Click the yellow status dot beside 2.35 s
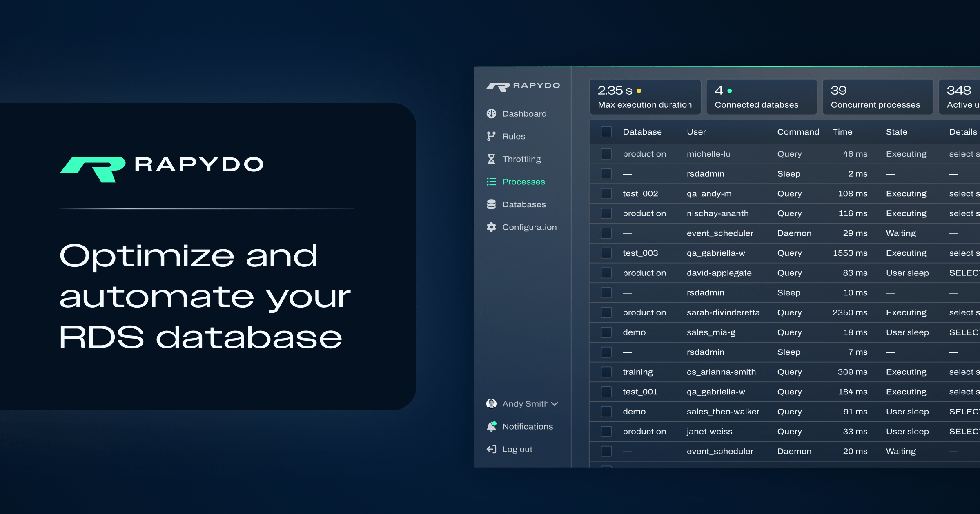This screenshot has height=514, width=980. tap(639, 90)
